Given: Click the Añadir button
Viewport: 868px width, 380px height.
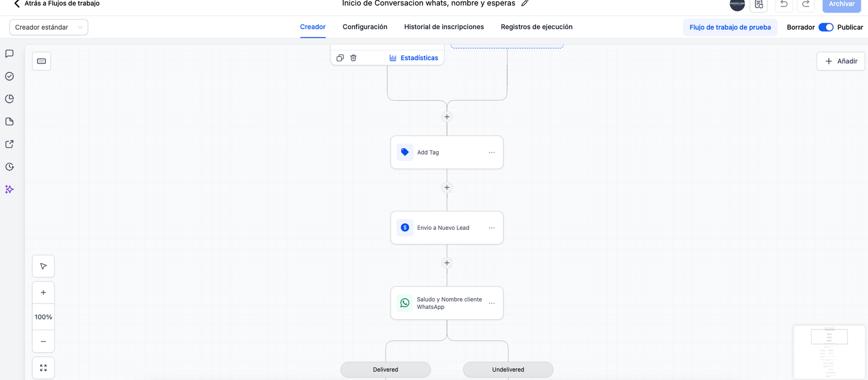Looking at the screenshot, I should click(841, 61).
